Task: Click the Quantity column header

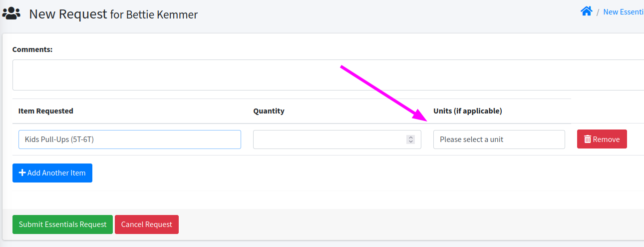Action: [269, 111]
